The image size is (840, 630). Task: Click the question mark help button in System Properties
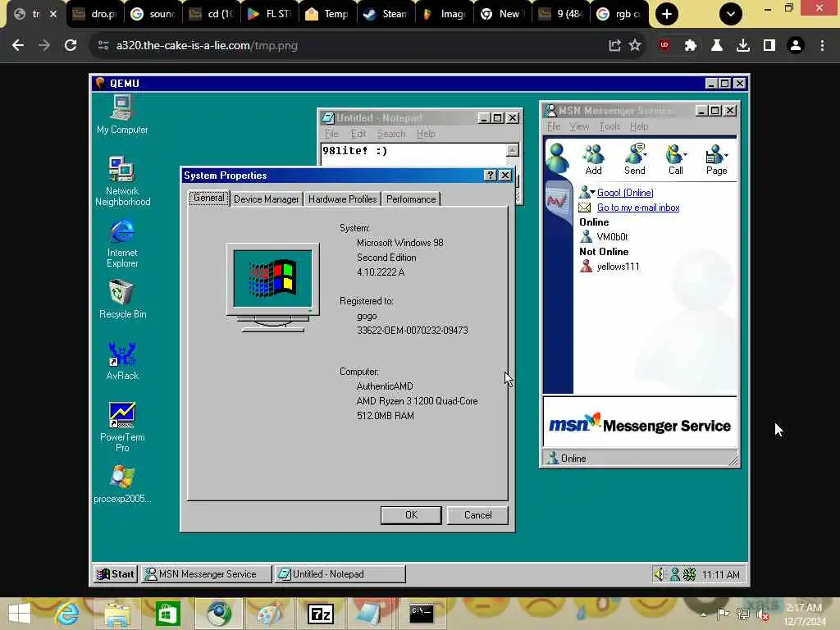490,176
